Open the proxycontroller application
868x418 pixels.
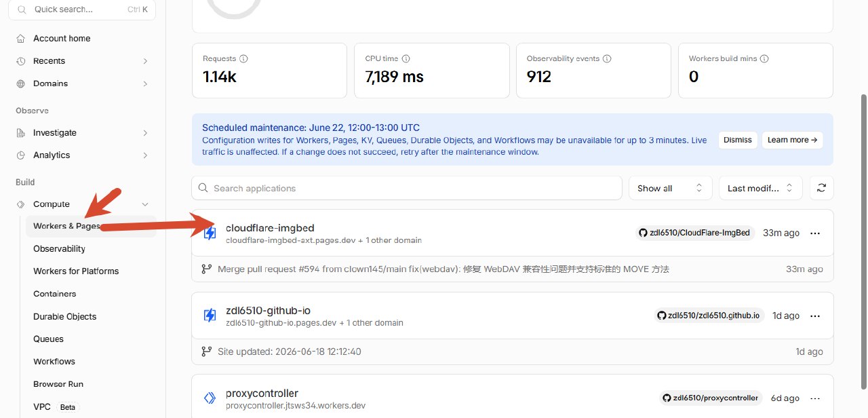(262, 394)
